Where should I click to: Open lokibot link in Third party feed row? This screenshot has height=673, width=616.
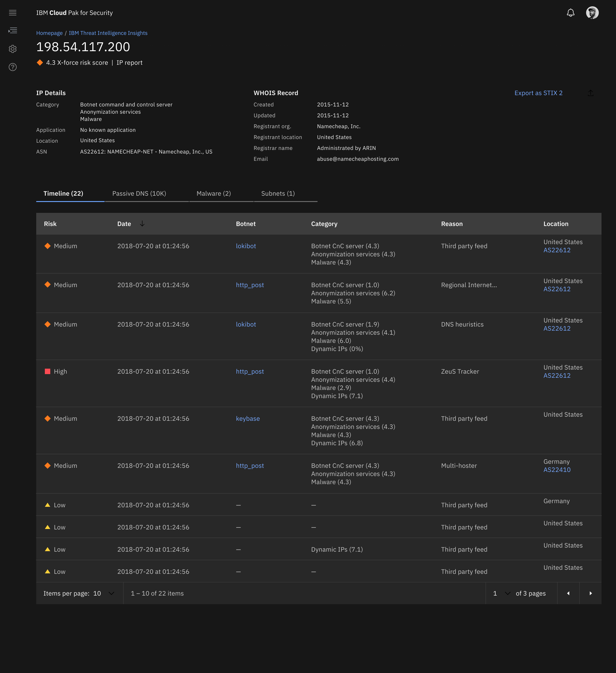pyautogui.click(x=246, y=246)
